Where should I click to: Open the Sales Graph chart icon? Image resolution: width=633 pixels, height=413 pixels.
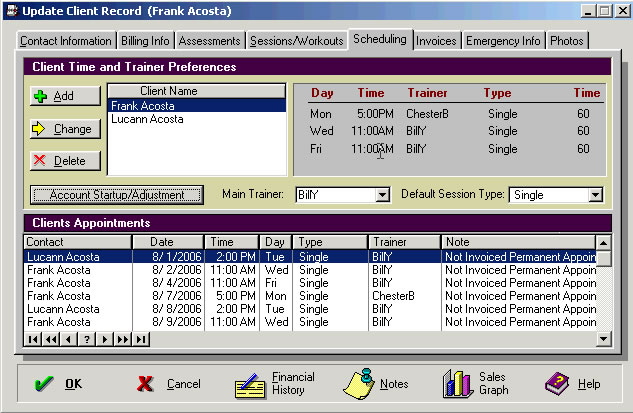[458, 384]
